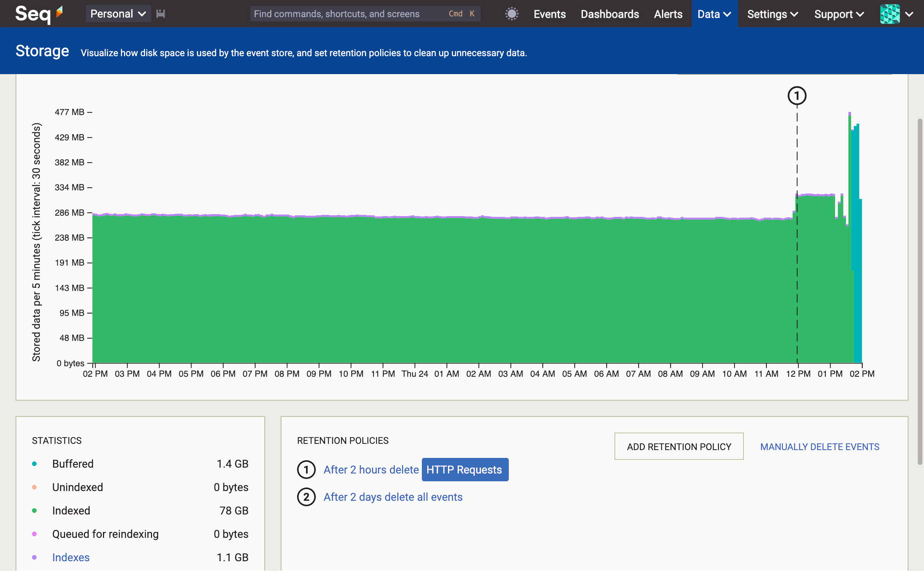Image resolution: width=924 pixels, height=571 pixels.
Task: Click the circled 1 policy number icon
Action: (x=306, y=470)
